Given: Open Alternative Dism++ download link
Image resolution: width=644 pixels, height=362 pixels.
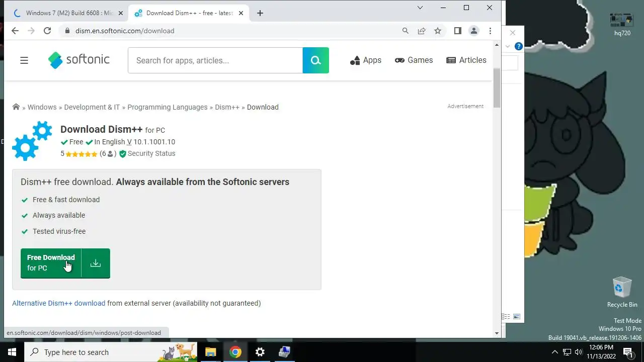Looking at the screenshot, I should [59, 303].
